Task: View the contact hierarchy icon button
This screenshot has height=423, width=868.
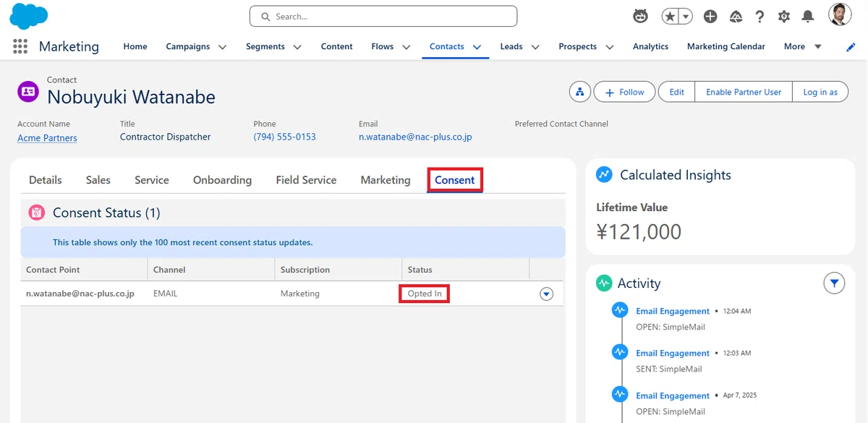Action: click(579, 92)
